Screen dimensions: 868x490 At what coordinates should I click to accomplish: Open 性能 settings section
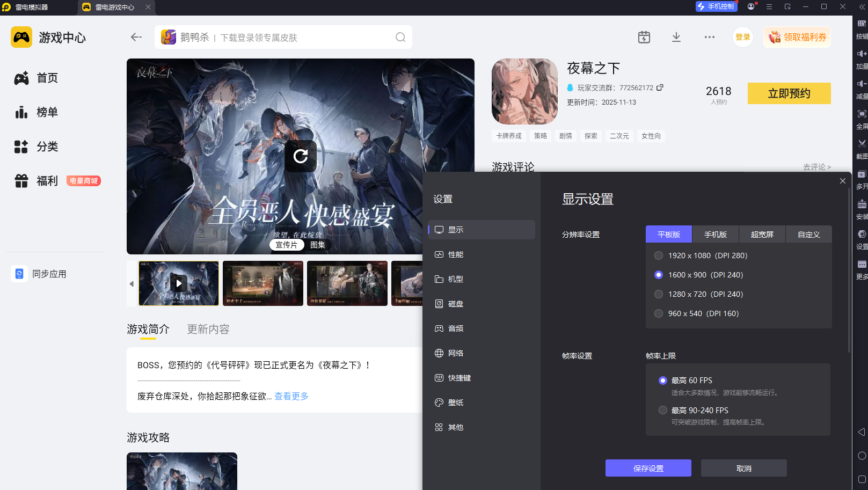[456, 254]
